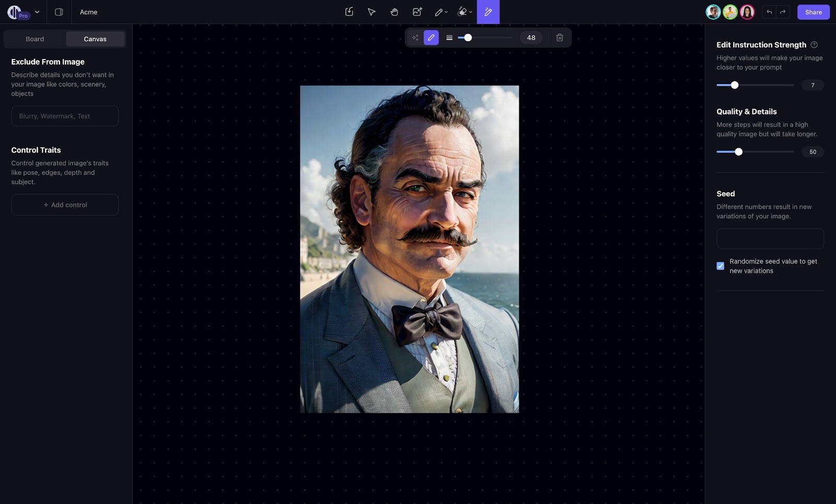Click the second collaborator avatar
The height and width of the screenshot is (504, 836).
click(730, 12)
